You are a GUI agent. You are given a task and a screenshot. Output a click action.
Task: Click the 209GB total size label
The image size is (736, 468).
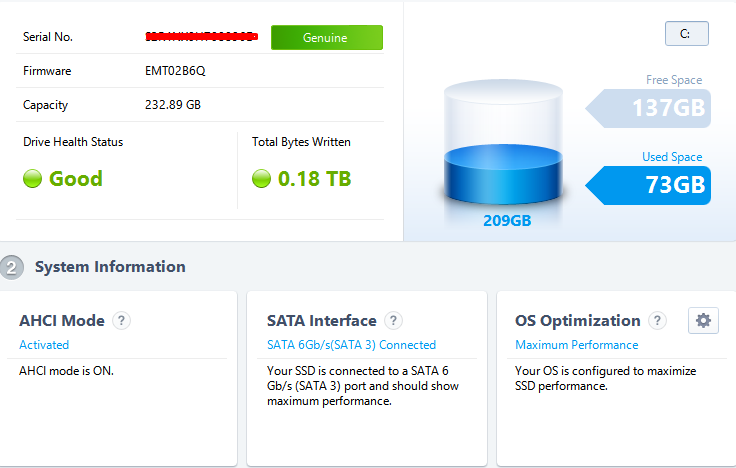pos(507,221)
